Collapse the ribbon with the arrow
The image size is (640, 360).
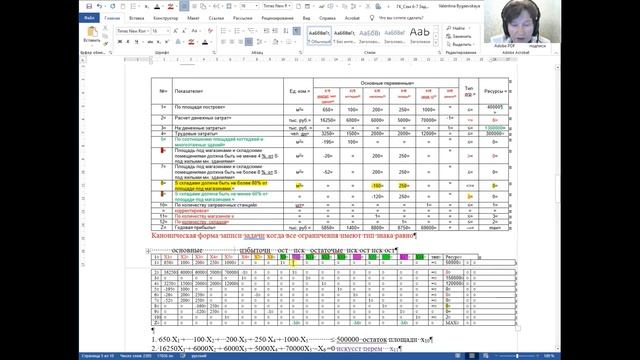(x=556, y=53)
